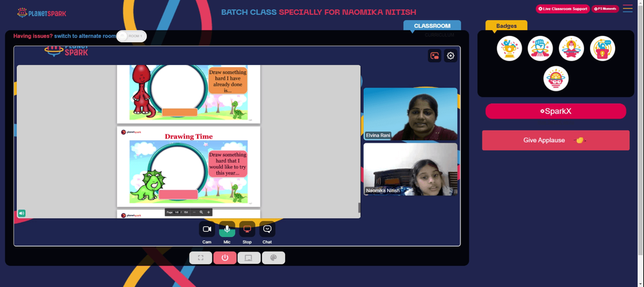This screenshot has width=644, height=287.
Task: Zoom in the slide with plus
Action: pos(209,212)
